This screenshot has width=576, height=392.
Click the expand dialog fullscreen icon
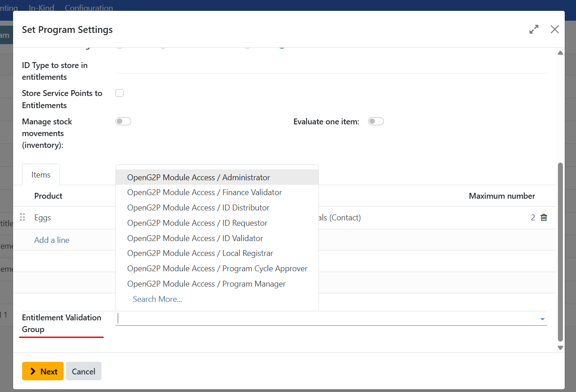(534, 29)
